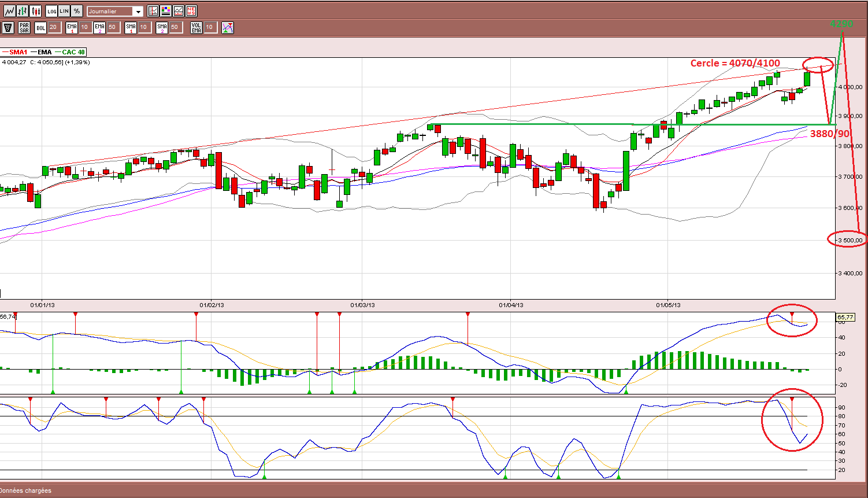Click the 3 600,00 price axis label
Image resolution: width=868 pixels, height=498 pixels.
click(851, 208)
